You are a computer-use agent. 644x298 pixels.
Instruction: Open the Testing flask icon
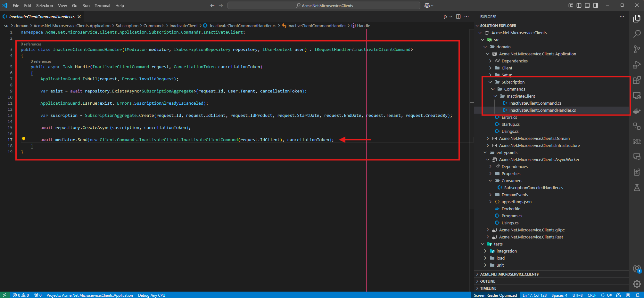tap(637, 188)
